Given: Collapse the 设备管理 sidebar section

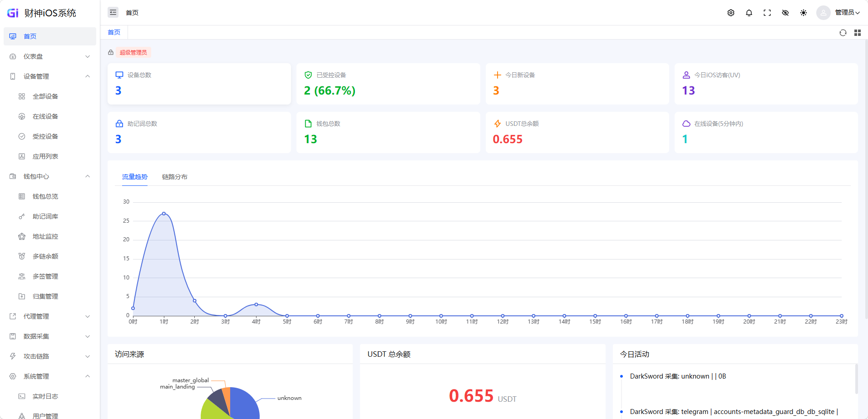Looking at the screenshot, I should 50,76.
